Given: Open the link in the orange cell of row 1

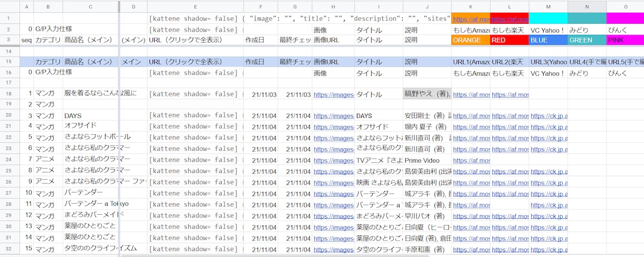Looking at the screenshot, I should (471, 19).
